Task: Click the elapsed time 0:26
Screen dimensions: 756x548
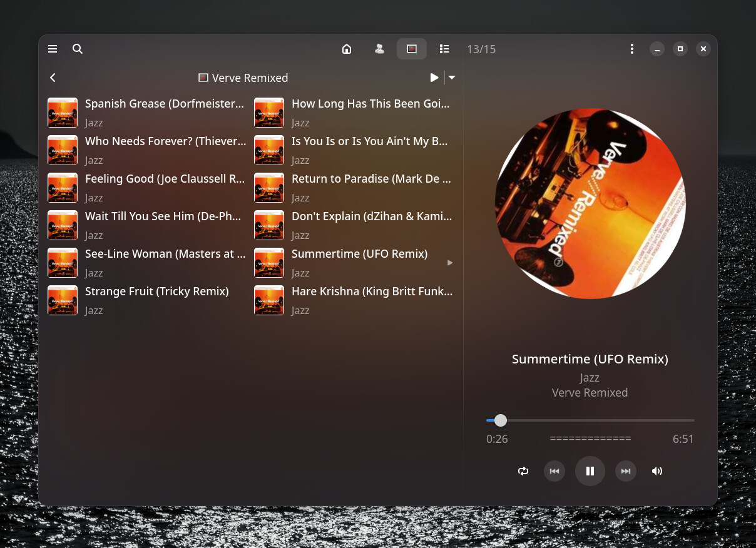Action: pyautogui.click(x=497, y=439)
